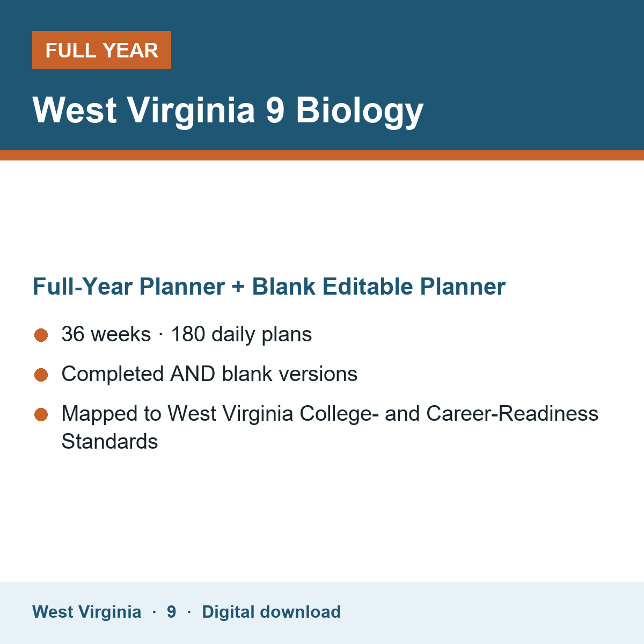Select the 180 daily plans text
This screenshot has width=644, height=644.
tap(241, 334)
